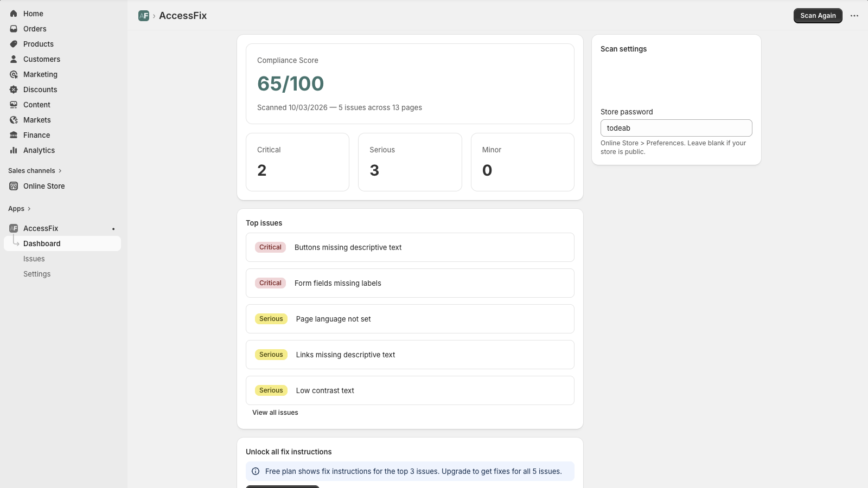The height and width of the screenshot is (488, 868).
Task: Select the Orders icon
Action: point(13,29)
